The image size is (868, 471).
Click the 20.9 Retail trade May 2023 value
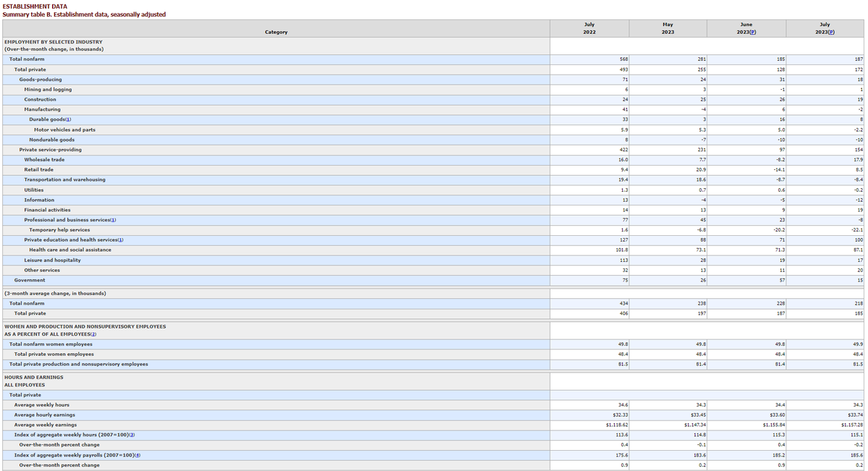click(x=701, y=170)
